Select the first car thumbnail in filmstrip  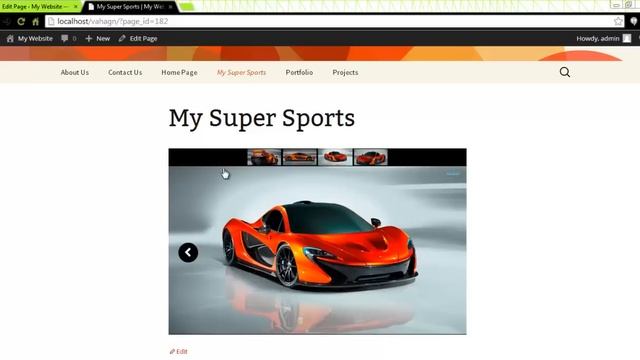tap(264, 157)
